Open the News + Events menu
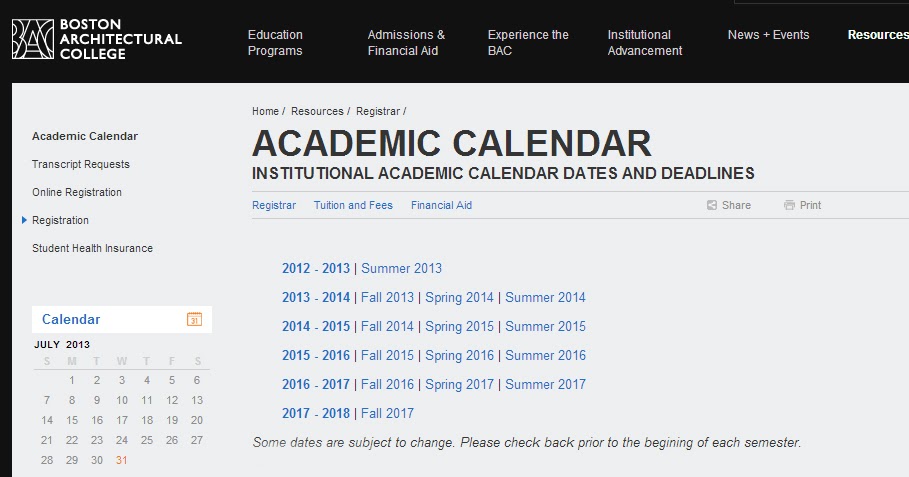Image resolution: width=909 pixels, height=477 pixels. point(768,35)
